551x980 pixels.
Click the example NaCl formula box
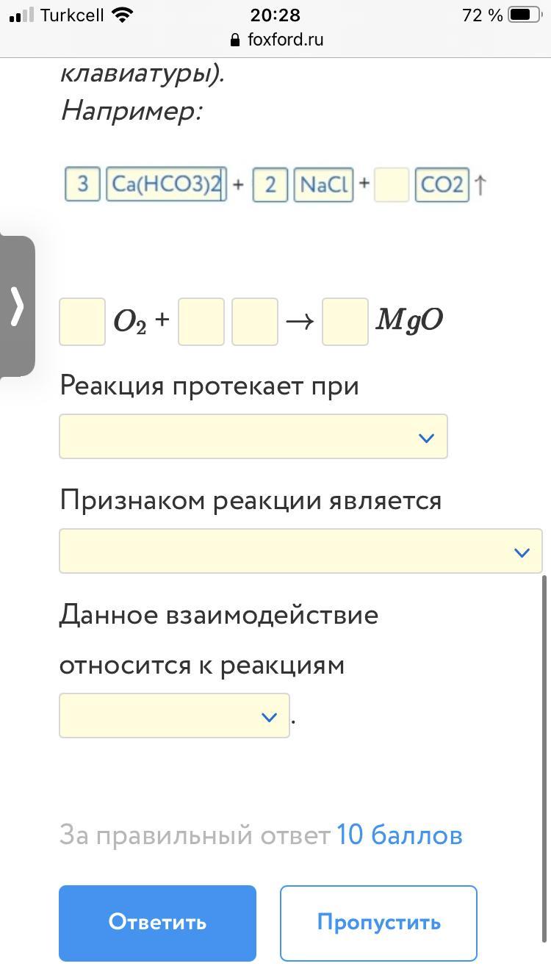pos(323,184)
